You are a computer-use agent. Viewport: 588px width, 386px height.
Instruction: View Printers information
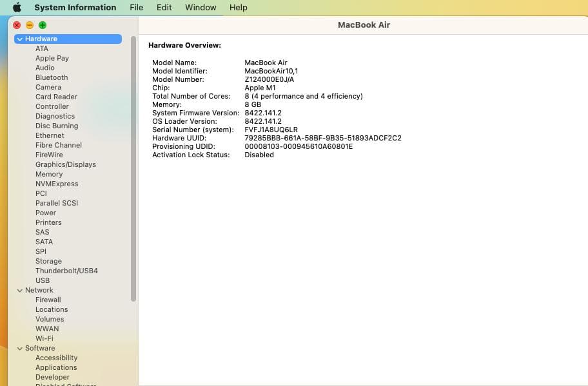pyautogui.click(x=48, y=222)
